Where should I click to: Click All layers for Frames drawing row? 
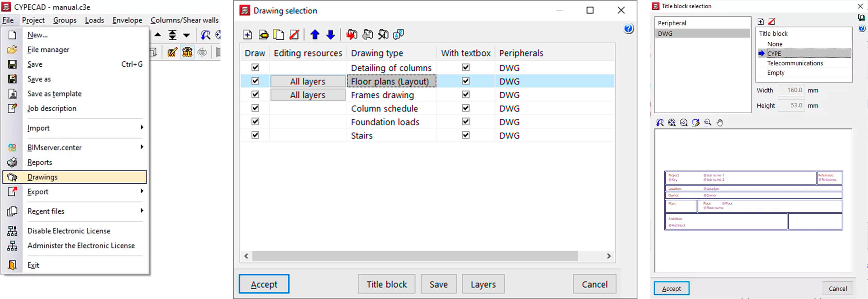tap(308, 94)
